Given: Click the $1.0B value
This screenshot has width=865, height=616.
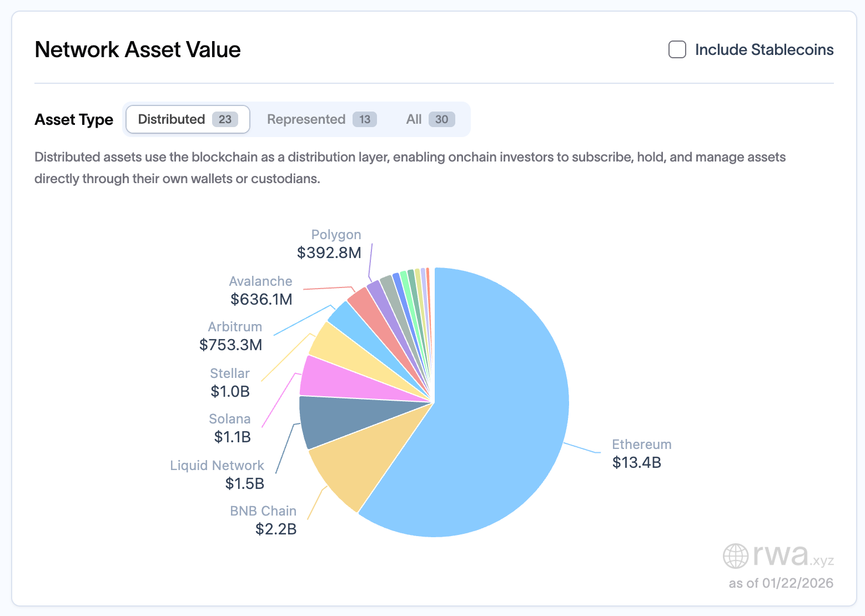Looking at the screenshot, I should pyautogui.click(x=230, y=391).
